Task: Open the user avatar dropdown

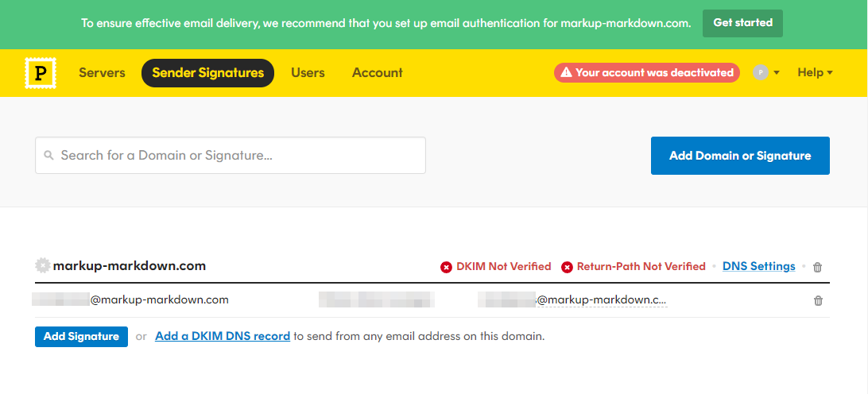Action: point(766,73)
